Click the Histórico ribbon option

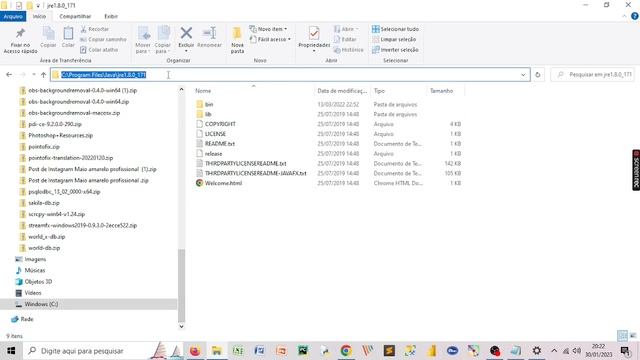click(349, 50)
